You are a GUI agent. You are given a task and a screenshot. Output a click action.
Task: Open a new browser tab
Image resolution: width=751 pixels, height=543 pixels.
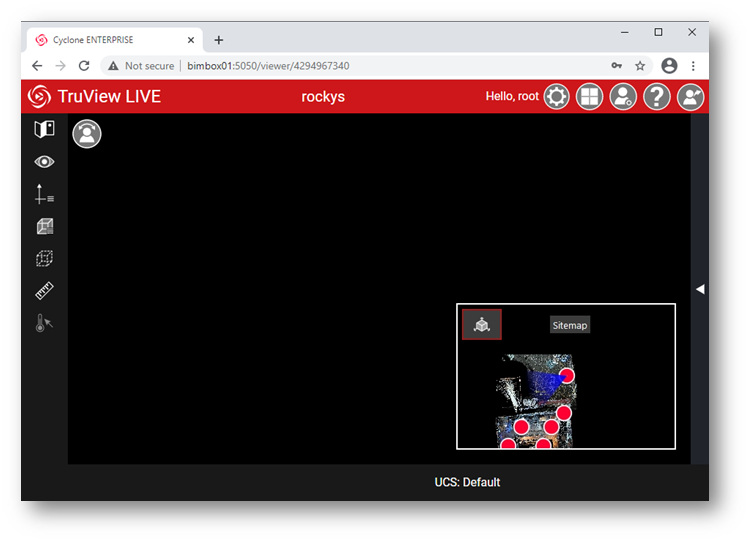(x=219, y=40)
